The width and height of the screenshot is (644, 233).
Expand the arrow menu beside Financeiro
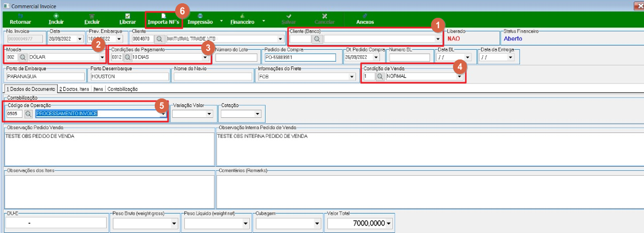coord(263,21)
